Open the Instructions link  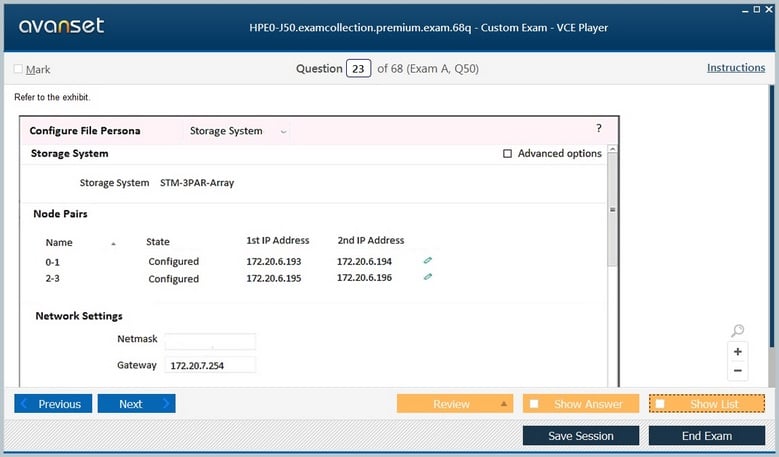736,68
